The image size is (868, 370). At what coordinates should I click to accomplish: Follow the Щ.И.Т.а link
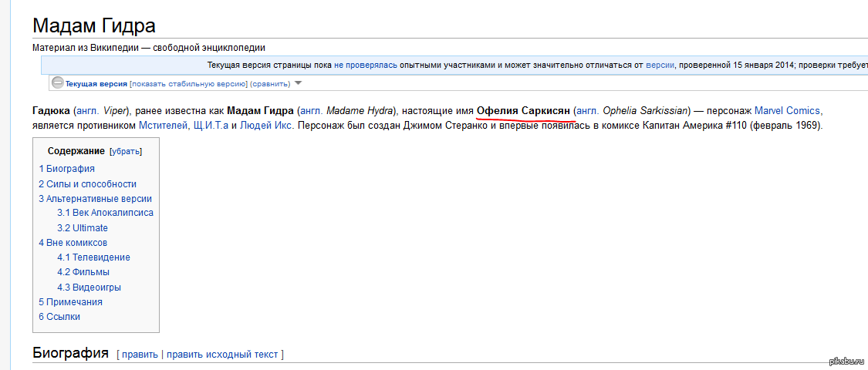pyautogui.click(x=211, y=125)
